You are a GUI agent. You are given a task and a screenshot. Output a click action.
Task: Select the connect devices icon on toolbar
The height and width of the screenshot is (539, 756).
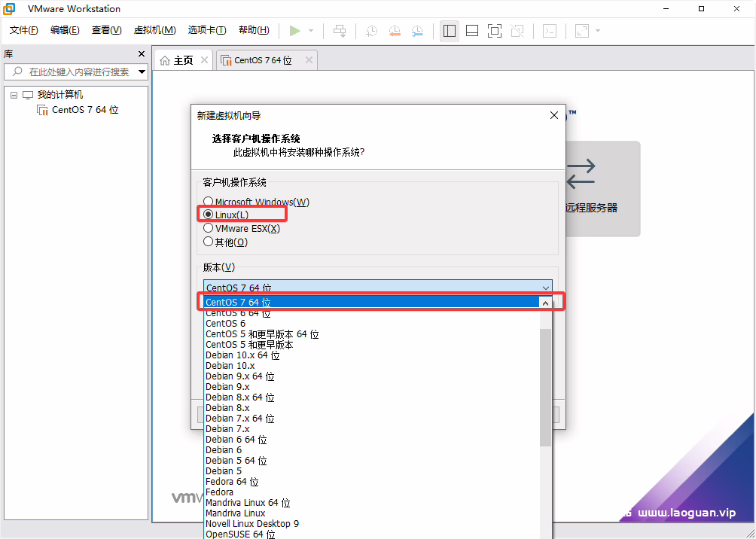coord(338,31)
